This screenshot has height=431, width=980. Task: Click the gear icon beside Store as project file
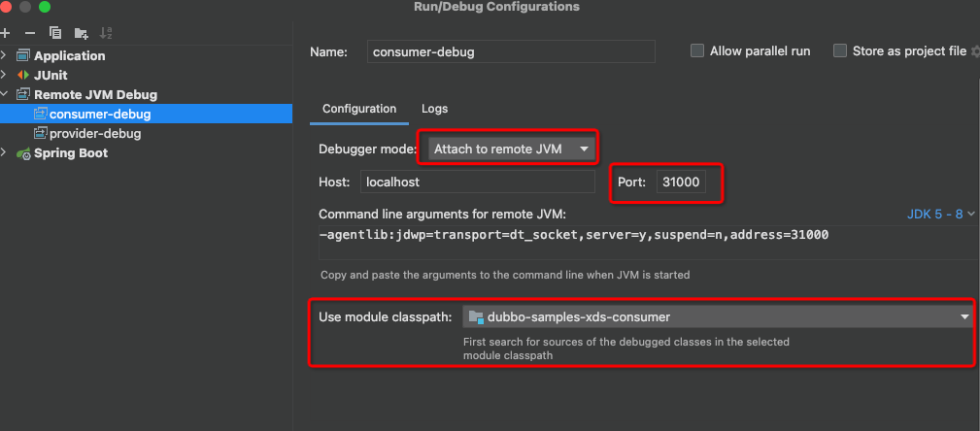click(974, 51)
